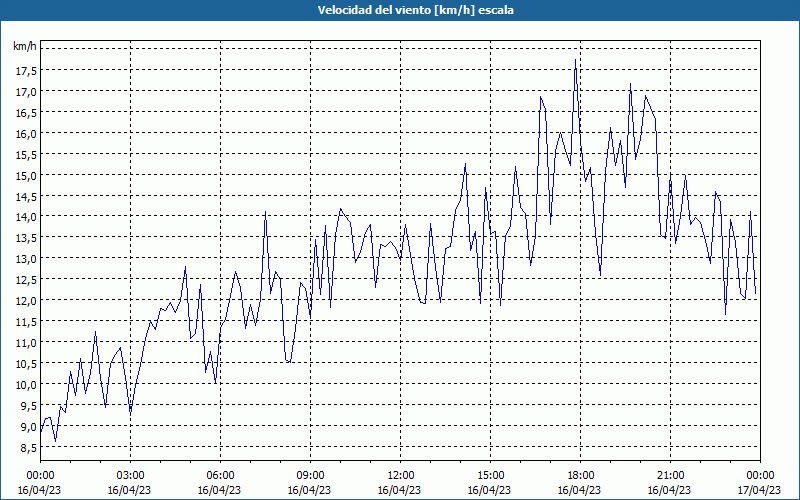The height and width of the screenshot is (500, 800).
Task: Click the 13,0 y-axis label
Action: pyautogui.click(x=26, y=259)
